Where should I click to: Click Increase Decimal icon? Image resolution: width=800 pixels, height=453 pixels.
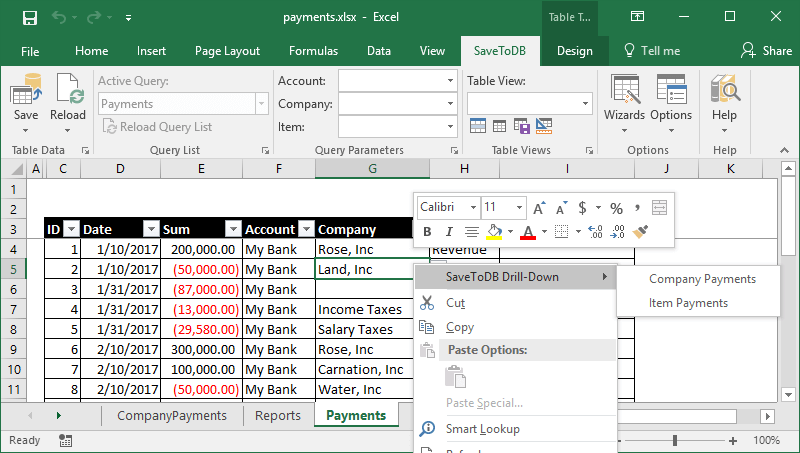pos(595,232)
